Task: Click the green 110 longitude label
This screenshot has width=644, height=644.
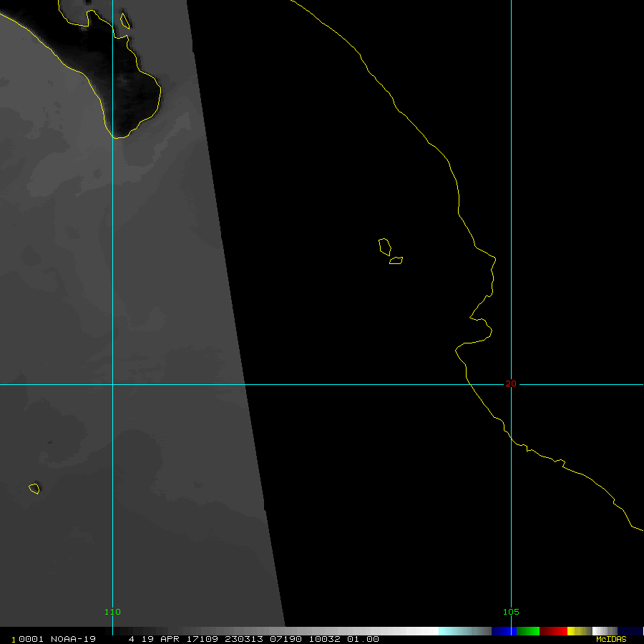Action: pos(112,612)
